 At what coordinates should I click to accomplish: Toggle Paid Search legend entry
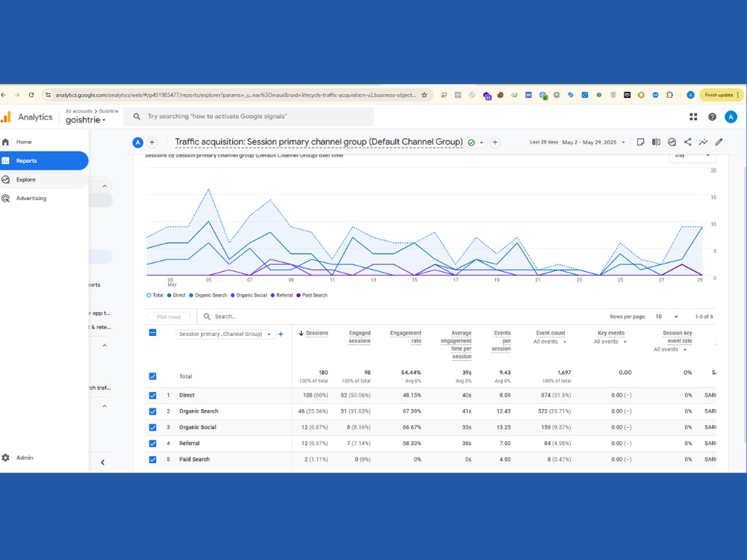pyautogui.click(x=312, y=295)
